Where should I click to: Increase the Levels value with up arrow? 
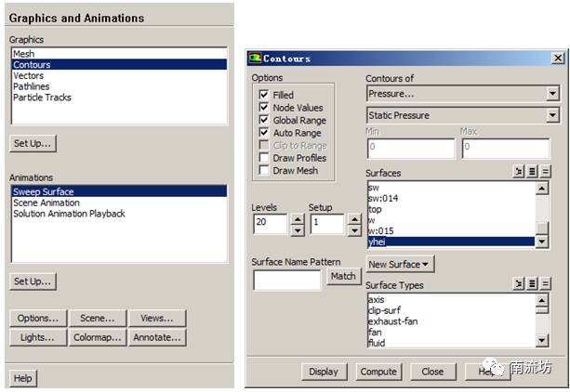298,219
